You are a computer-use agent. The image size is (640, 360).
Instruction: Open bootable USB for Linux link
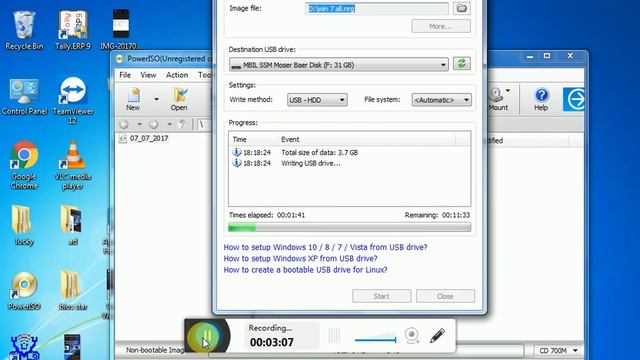pyautogui.click(x=305, y=270)
